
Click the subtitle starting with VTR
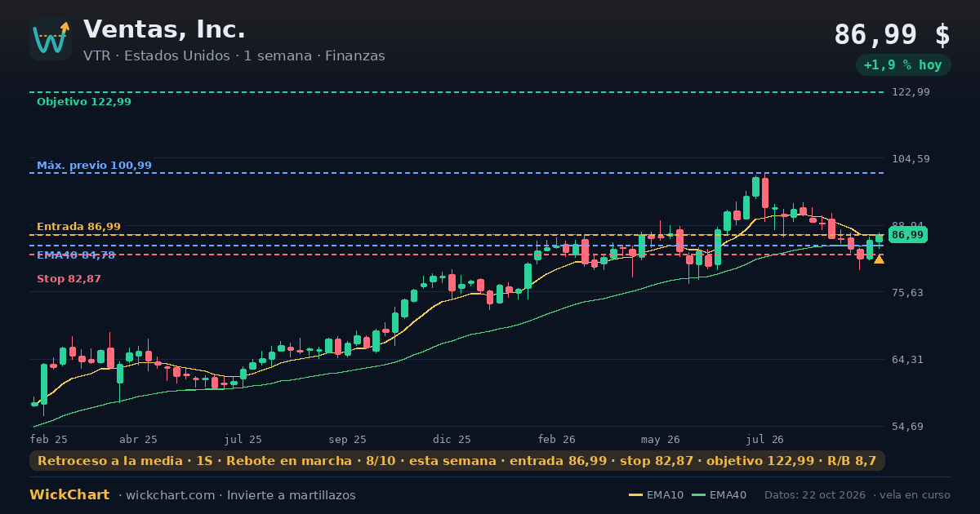pyautogui.click(x=234, y=56)
